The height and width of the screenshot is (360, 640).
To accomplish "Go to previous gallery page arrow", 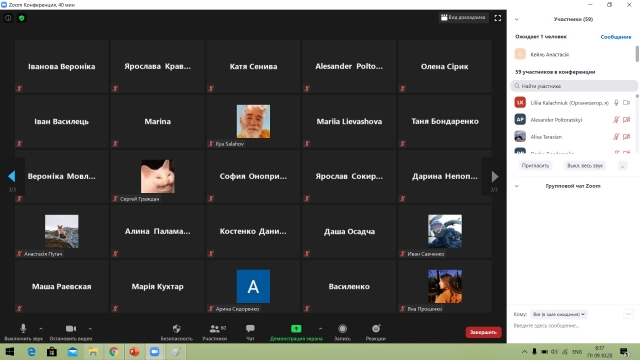I will [11, 176].
